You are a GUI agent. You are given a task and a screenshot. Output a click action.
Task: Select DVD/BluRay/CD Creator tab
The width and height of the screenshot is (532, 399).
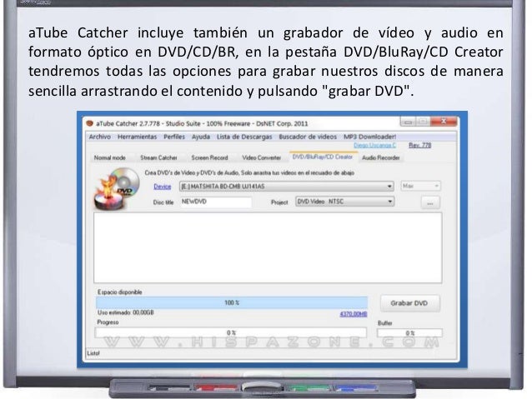[x=323, y=157]
